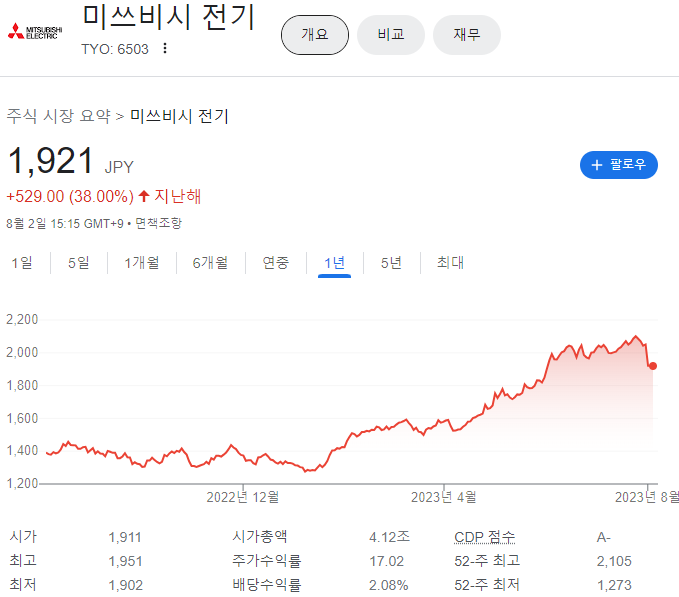Click the 52-주 최저 label

click(487, 585)
